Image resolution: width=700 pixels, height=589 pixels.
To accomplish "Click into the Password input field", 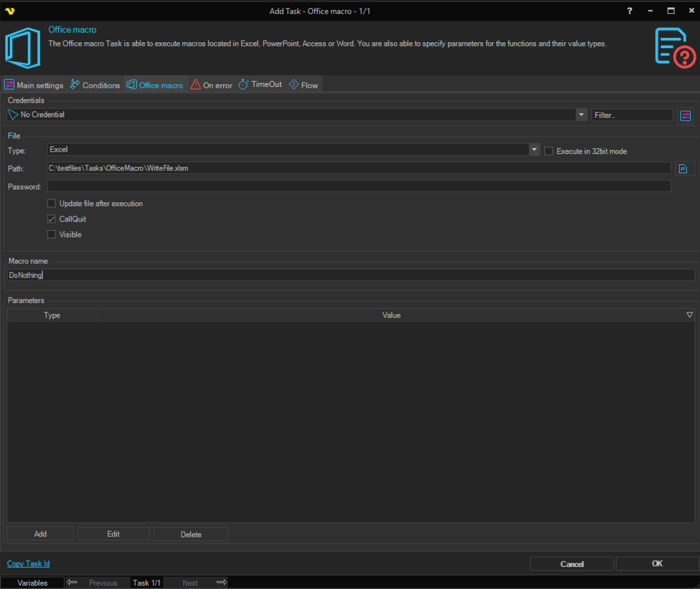I will (359, 186).
